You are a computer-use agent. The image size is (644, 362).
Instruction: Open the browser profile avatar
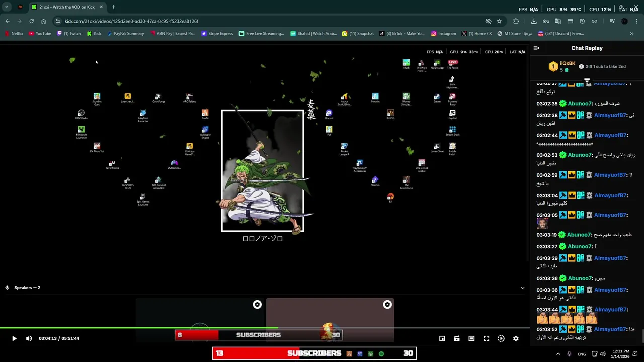click(624, 21)
